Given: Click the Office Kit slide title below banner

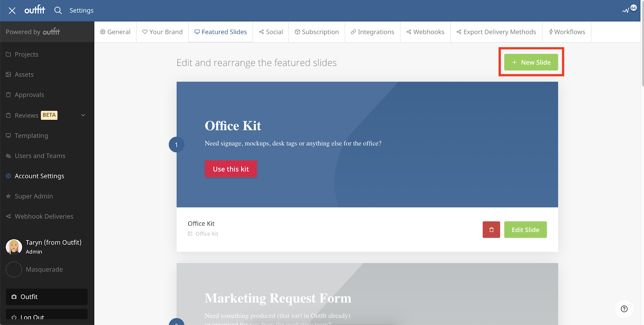Looking at the screenshot, I should coord(201,224).
